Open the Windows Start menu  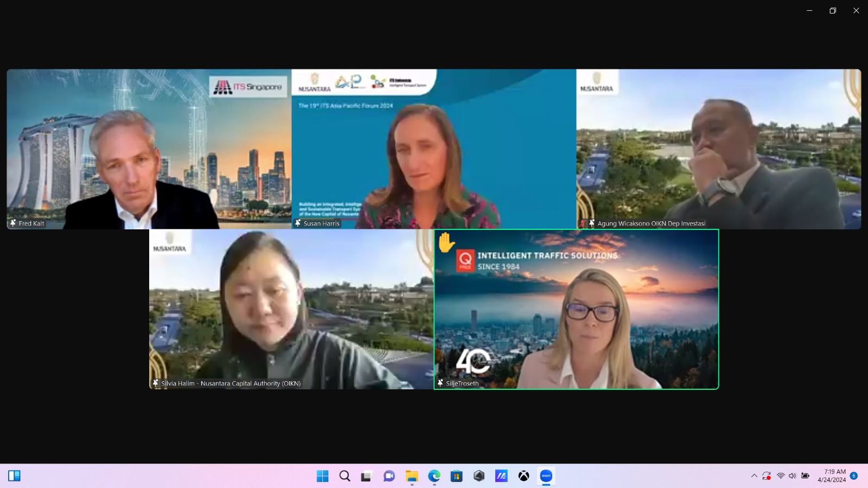click(x=322, y=476)
